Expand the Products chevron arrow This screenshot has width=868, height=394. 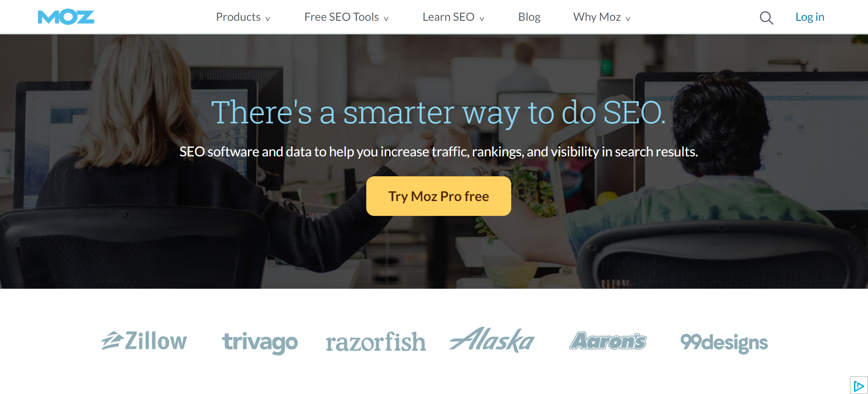pyautogui.click(x=268, y=19)
